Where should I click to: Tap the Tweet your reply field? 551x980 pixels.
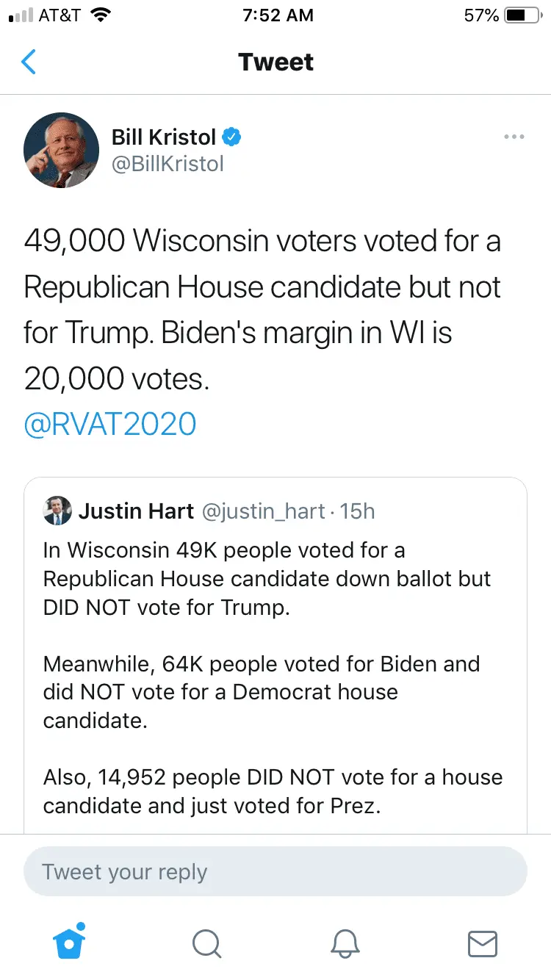275,872
